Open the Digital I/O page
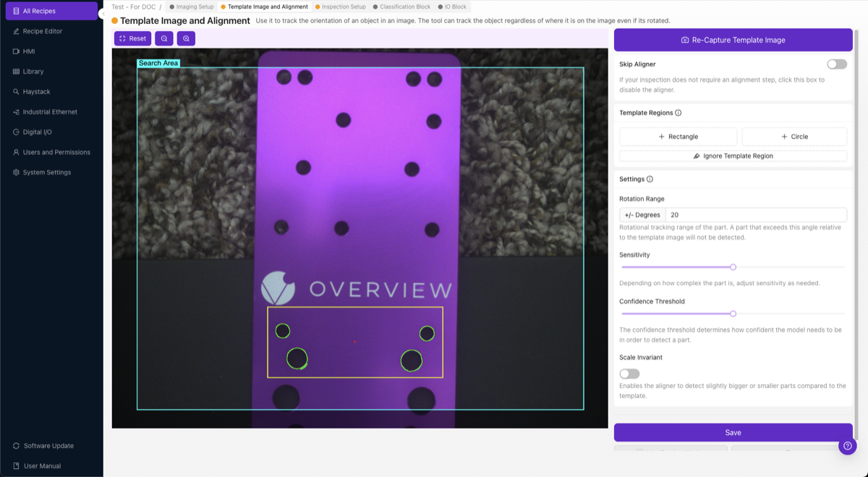Screen dimensions: 868x477 point(37,132)
